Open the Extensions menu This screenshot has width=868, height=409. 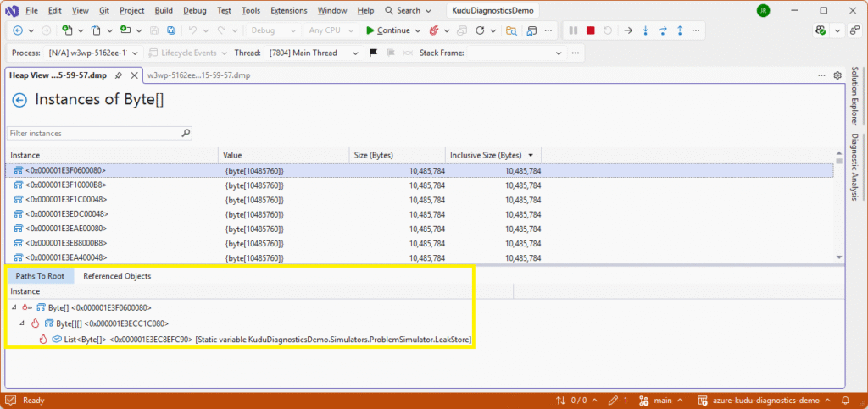(x=289, y=10)
